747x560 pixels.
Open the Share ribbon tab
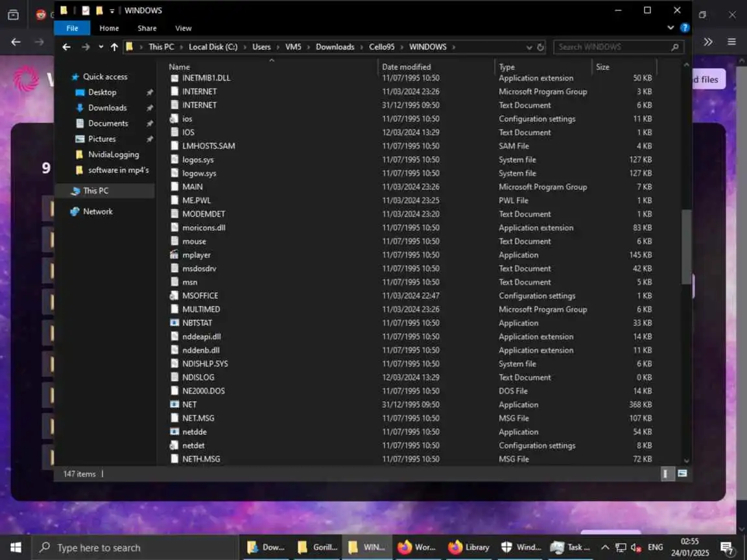click(147, 28)
